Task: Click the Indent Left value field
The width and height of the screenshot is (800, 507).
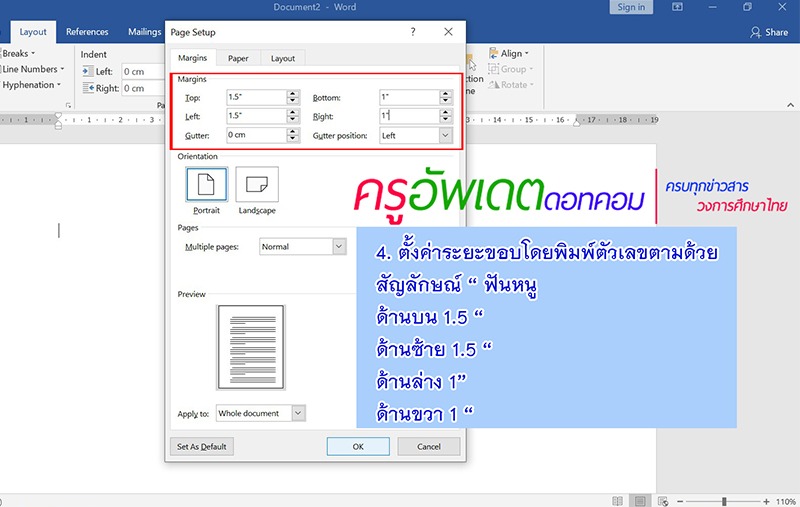Action: tap(142, 71)
